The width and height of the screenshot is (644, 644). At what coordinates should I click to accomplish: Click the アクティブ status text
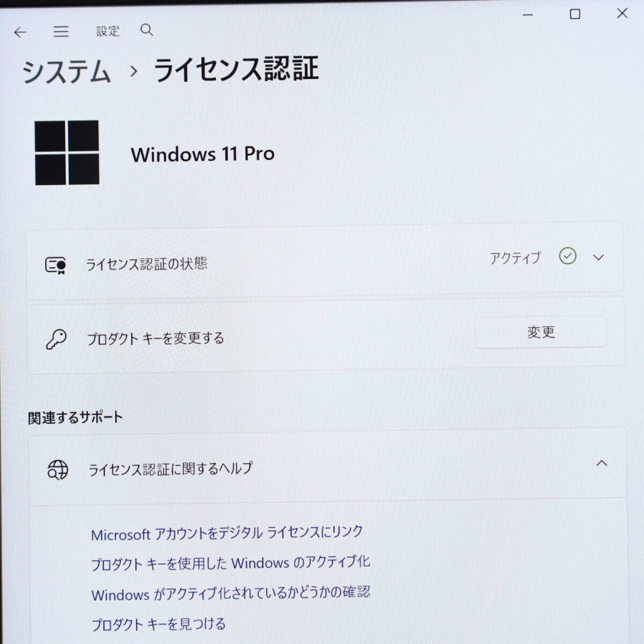(515, 258)
